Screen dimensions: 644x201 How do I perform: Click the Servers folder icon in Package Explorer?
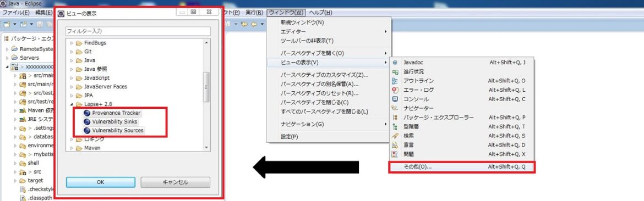[x=15, y=58]
